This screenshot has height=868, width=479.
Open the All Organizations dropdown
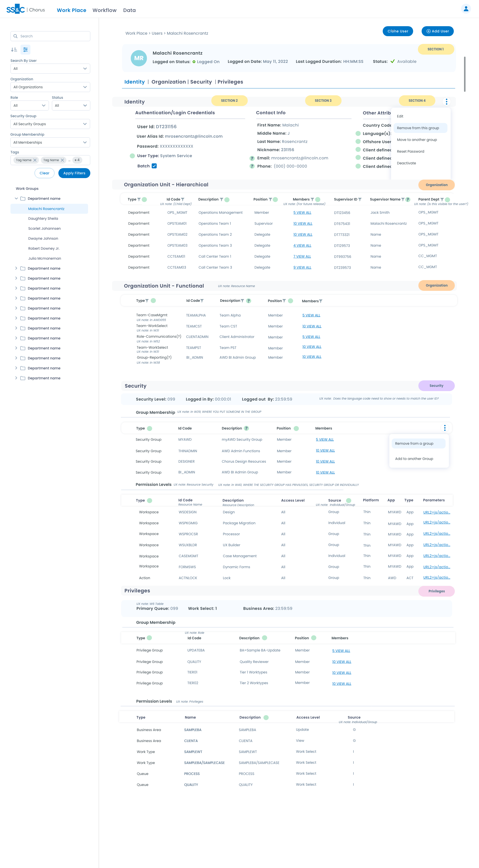tap(50, 87)
